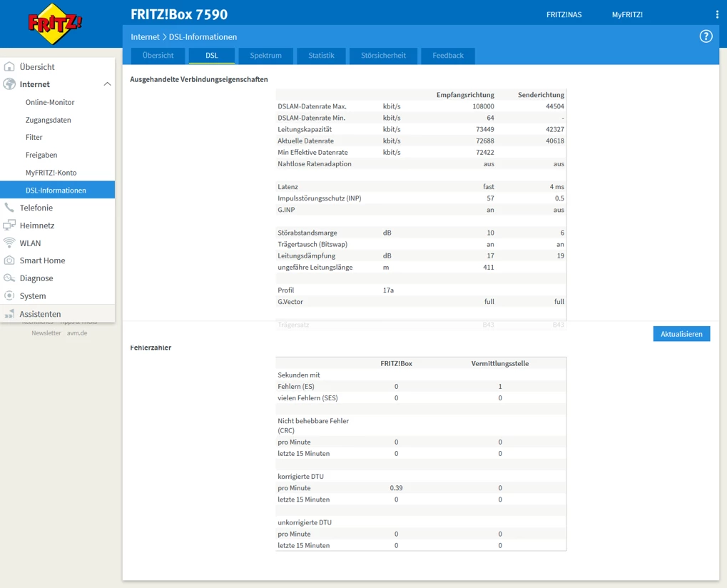
Task: Open MyFRITZ! link in header
Action: [x=627, y=14]
